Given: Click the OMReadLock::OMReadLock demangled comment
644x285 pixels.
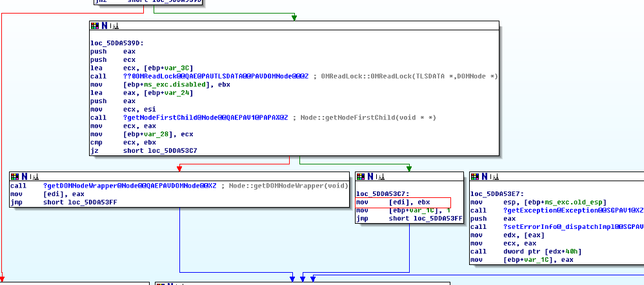Looking at the screenshot, I should 409,76.
